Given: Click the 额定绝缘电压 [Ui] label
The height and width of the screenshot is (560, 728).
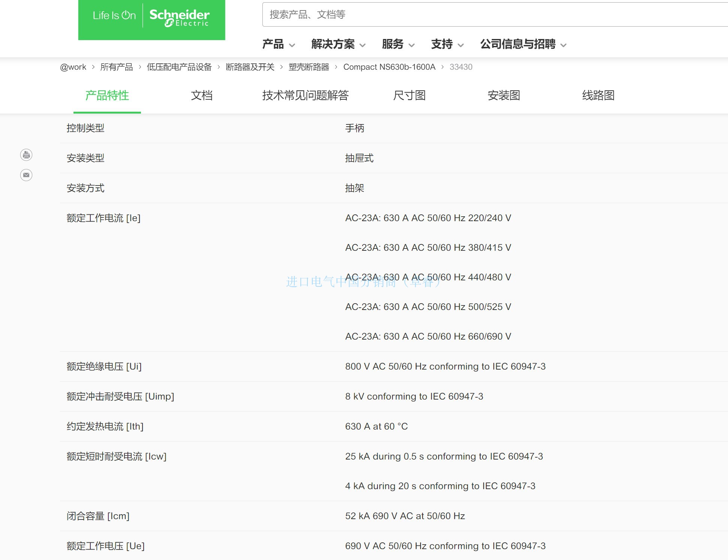Looking at the screenshot, I should tap(104, 367).
